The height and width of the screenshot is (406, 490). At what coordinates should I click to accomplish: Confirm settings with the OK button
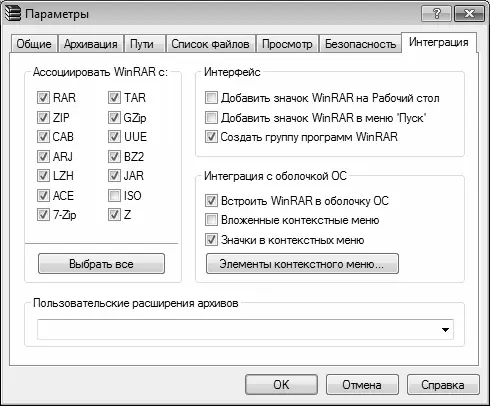281,385
